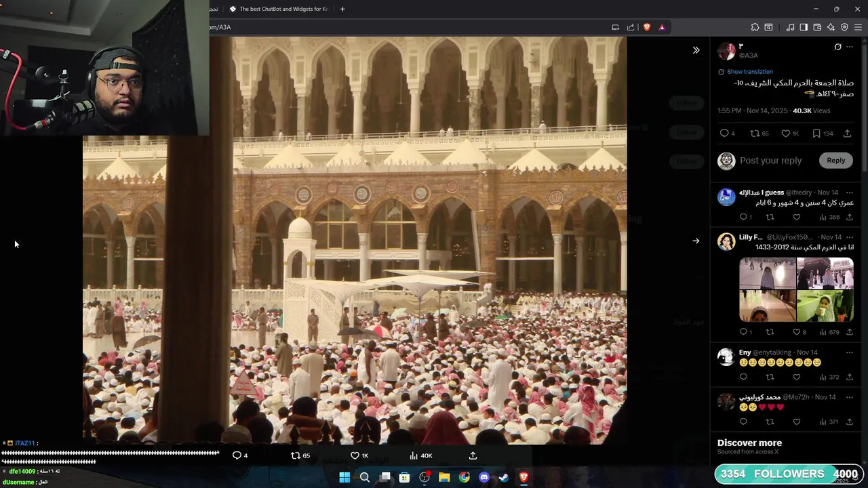Click the reply icon below the photo
Viewport: 868px width, 488px height.
coord(240,455)
